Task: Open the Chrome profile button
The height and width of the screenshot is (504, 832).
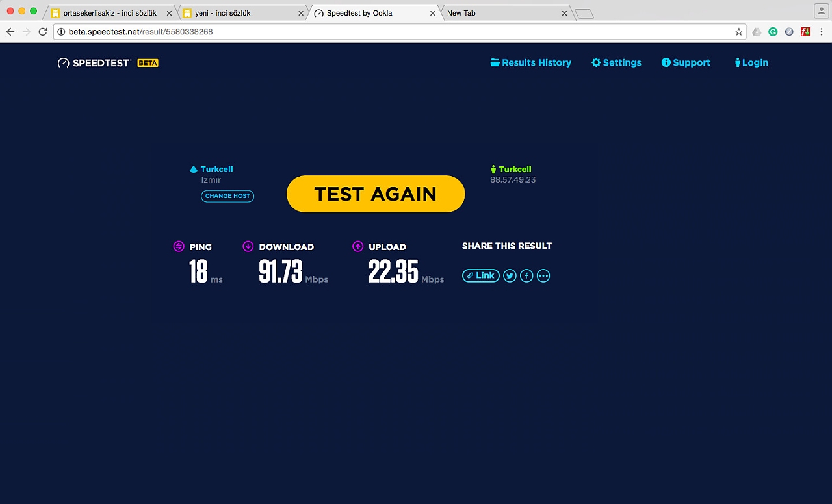Action: [820, 11]
